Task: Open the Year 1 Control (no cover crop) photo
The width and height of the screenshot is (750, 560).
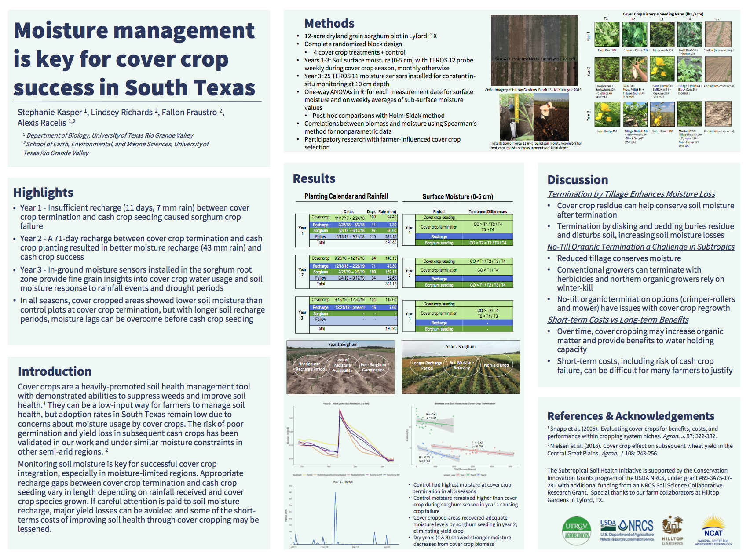Action: (718, 34)
